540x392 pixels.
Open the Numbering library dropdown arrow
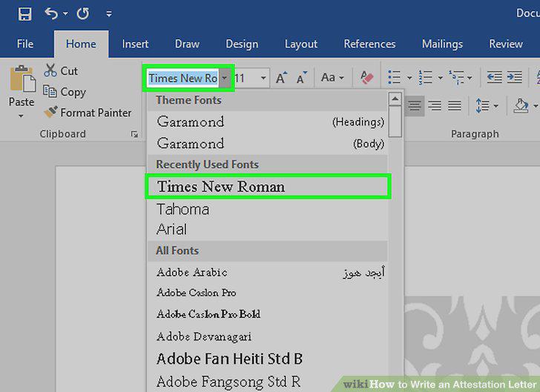tap(440, 78)
